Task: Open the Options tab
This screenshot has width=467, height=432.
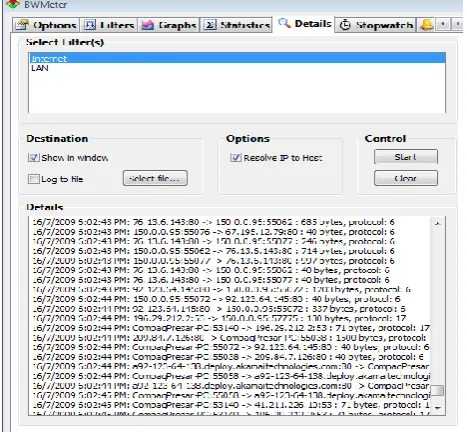Action: click(x=46, y=25)
